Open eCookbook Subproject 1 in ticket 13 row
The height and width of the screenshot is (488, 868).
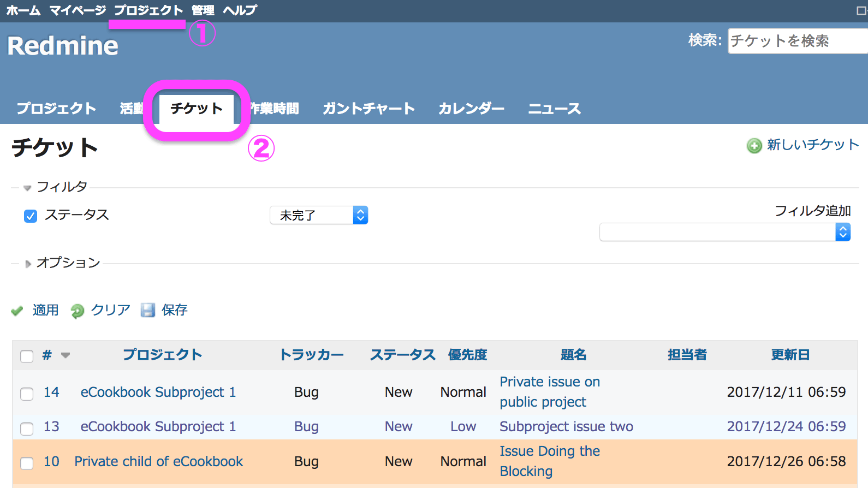point(158,426)
